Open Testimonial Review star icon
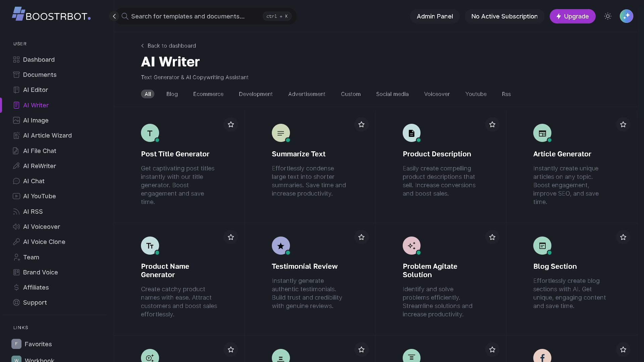644x362 pixels. coord(281,246)
